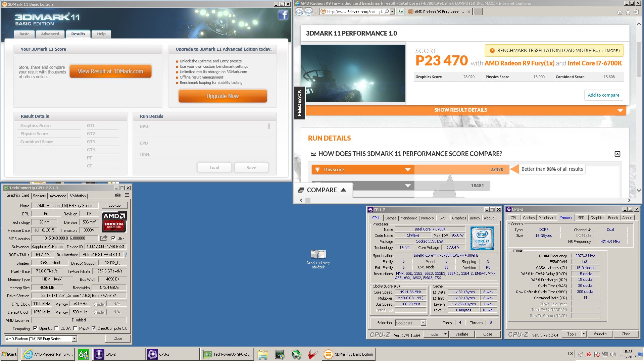Click the browser vertical scrollbar down arrow
This screenshot has width=644, height=361.
pyautogui.click(x=639, y=190)
